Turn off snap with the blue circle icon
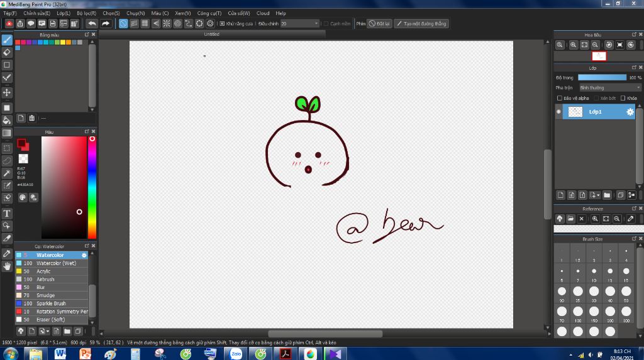Image resolution: width=644 pixels, height=360 pixels. pyautogui.click(x=123, y=23)
